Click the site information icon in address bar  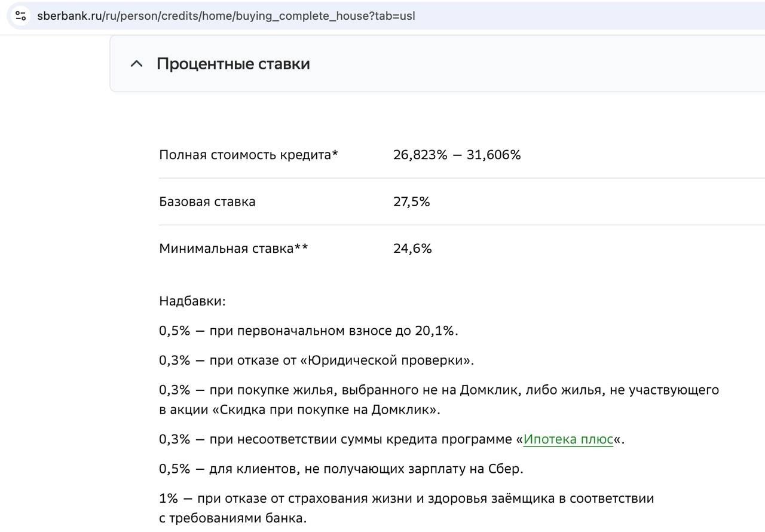[20, 16]
